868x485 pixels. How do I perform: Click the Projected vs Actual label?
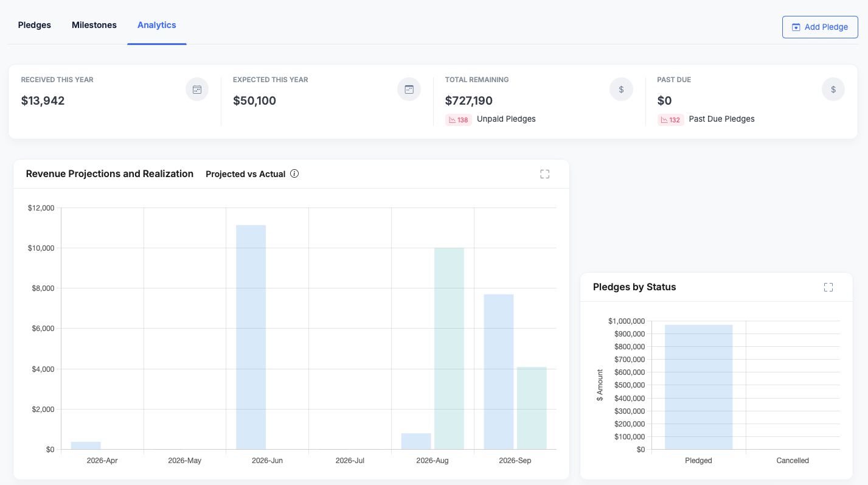coord(246,174)
